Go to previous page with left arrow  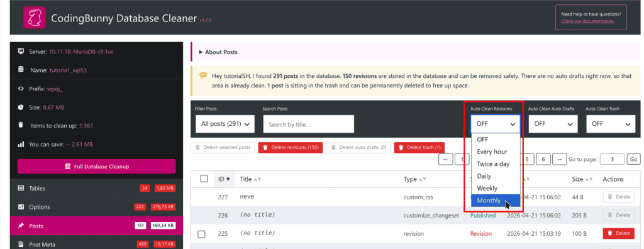446,159
